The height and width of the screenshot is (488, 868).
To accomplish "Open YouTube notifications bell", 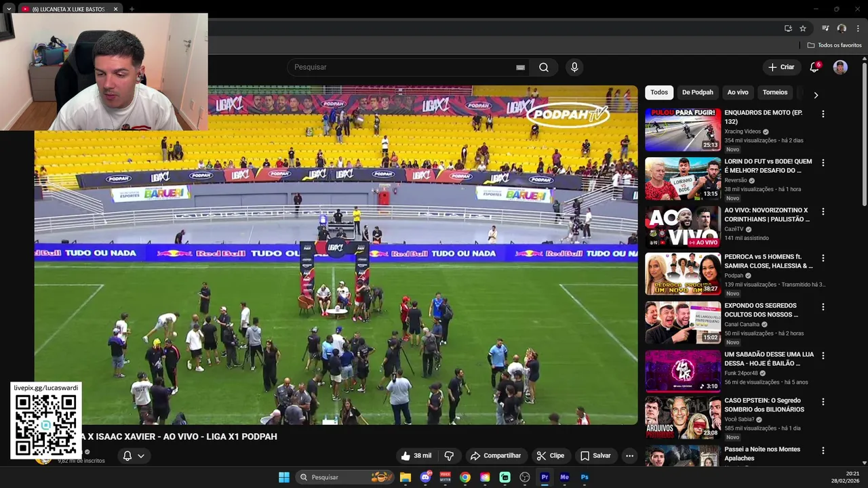I will pos(815,67).
